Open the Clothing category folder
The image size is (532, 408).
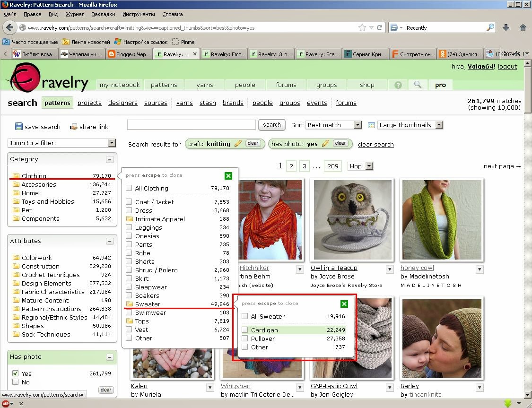(16, 176)
